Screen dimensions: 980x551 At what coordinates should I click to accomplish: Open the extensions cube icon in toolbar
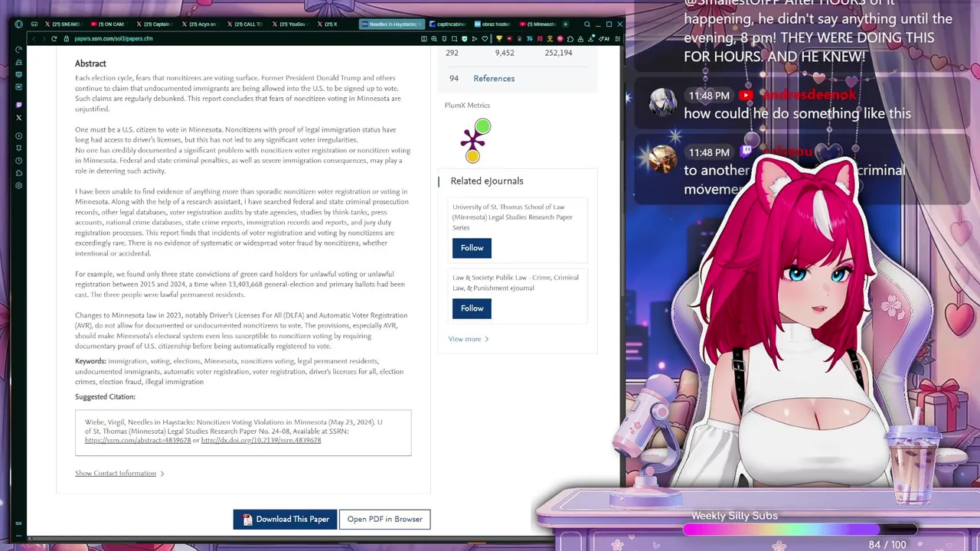click(570, 38)
